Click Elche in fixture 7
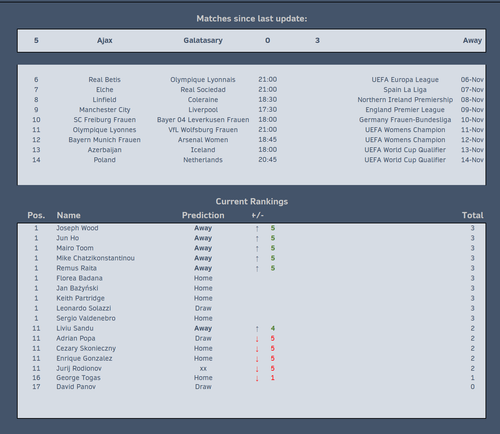The height and width of the screenshot is (434, 500). point(105,90)
